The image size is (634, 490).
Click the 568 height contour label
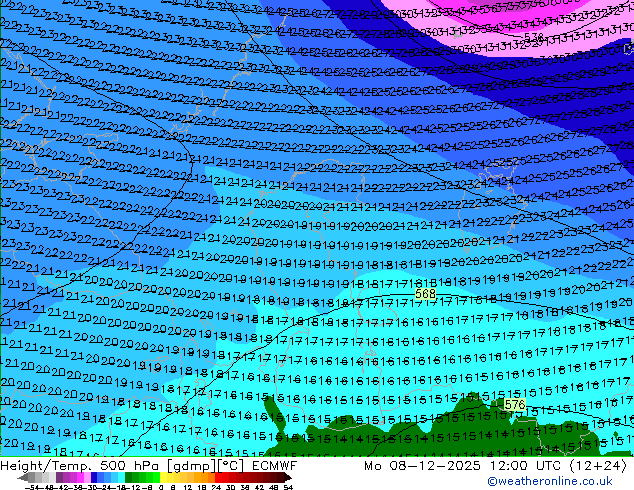click(x=425, y=294)
